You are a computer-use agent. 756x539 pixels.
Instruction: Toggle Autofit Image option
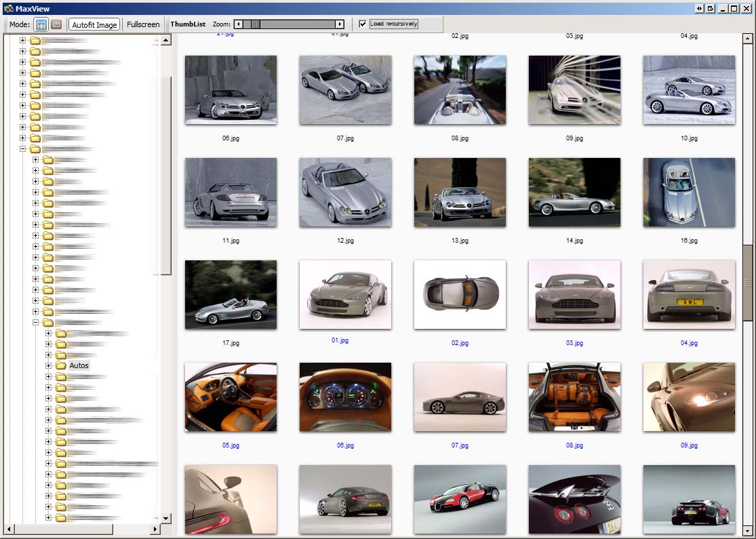click(x=94, y=24)
